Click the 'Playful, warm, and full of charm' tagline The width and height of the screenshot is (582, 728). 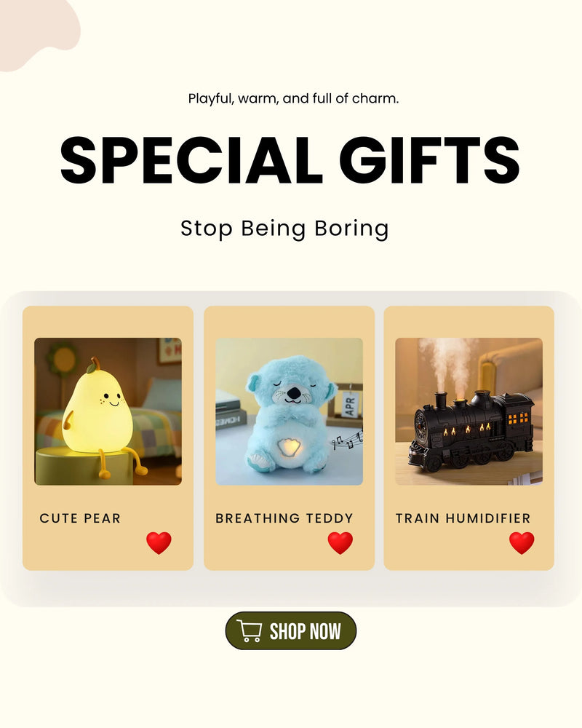click(x=293, y=99)
